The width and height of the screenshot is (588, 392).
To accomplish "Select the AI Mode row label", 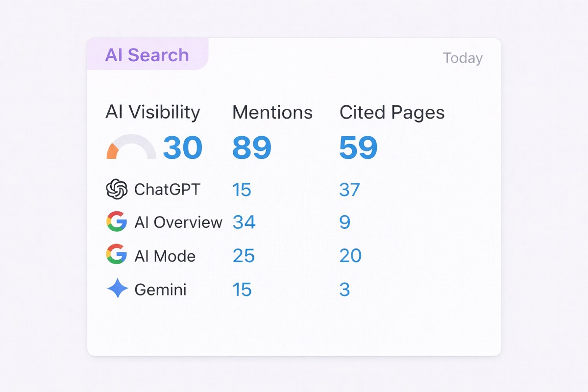I will [x=165, y=256].
